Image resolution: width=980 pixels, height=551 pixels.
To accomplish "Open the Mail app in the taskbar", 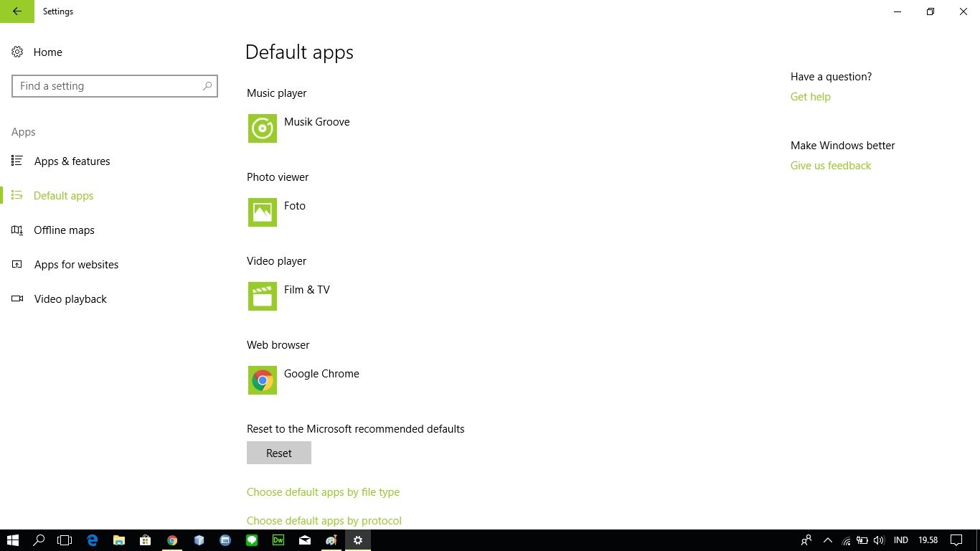I will [305, 540].
